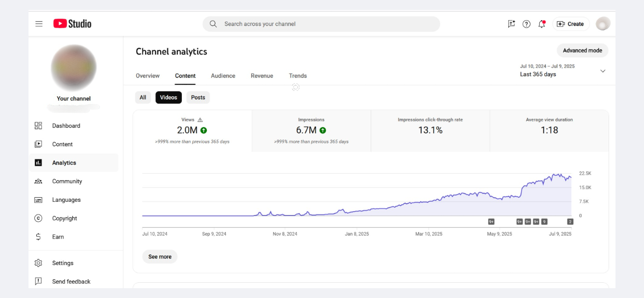Select the Content analytics tab

coord(185,76)
